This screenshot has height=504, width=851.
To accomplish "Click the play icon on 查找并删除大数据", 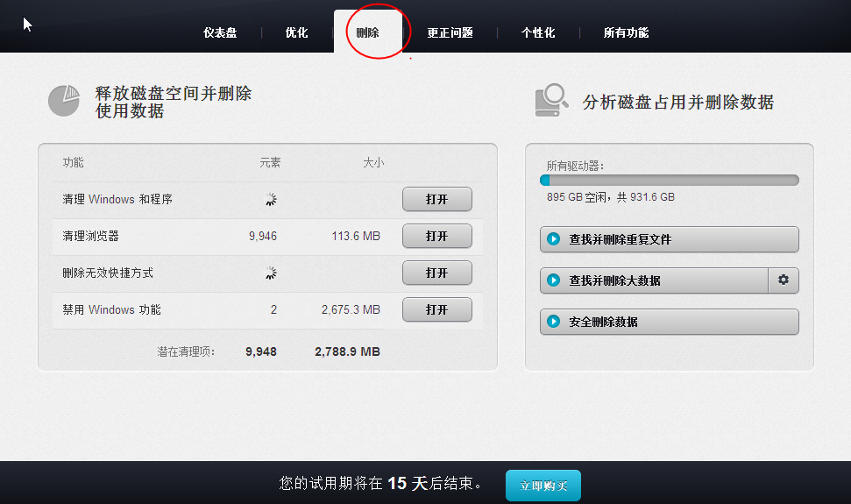I will (554, 280).
